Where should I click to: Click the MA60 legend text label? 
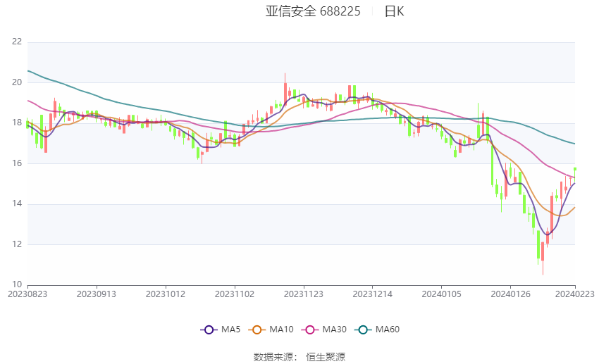[388, 330]
